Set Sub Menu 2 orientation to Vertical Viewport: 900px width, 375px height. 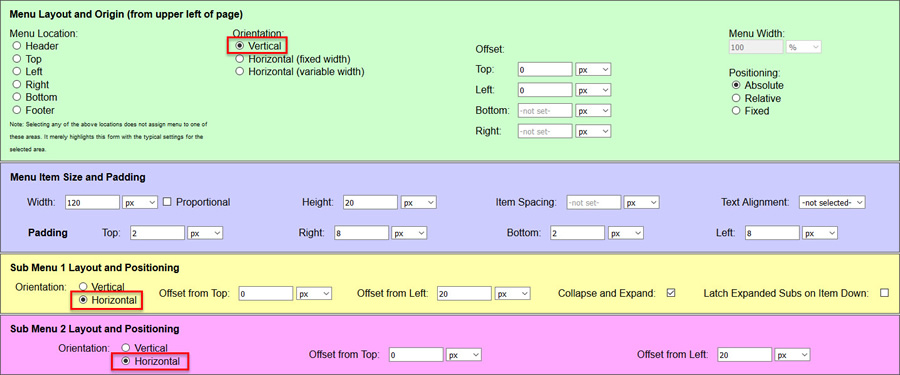pos(126,347)
